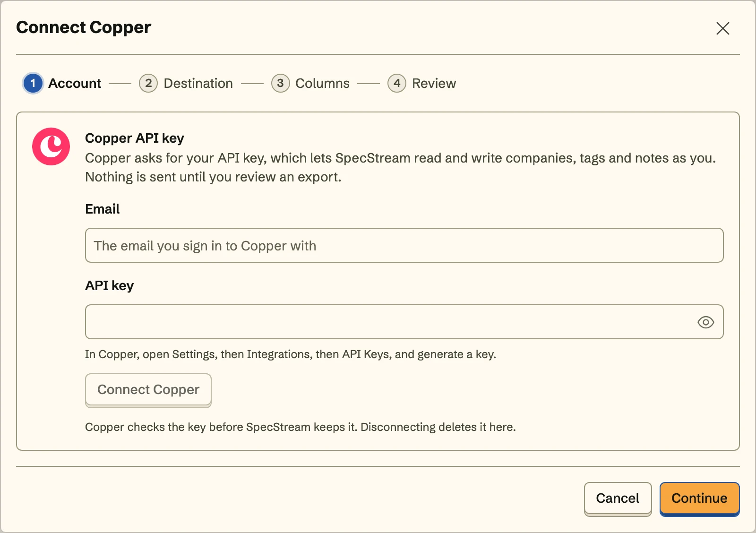Click the step 1 number circle
The image size is (756, 533).
coord(33,83)
